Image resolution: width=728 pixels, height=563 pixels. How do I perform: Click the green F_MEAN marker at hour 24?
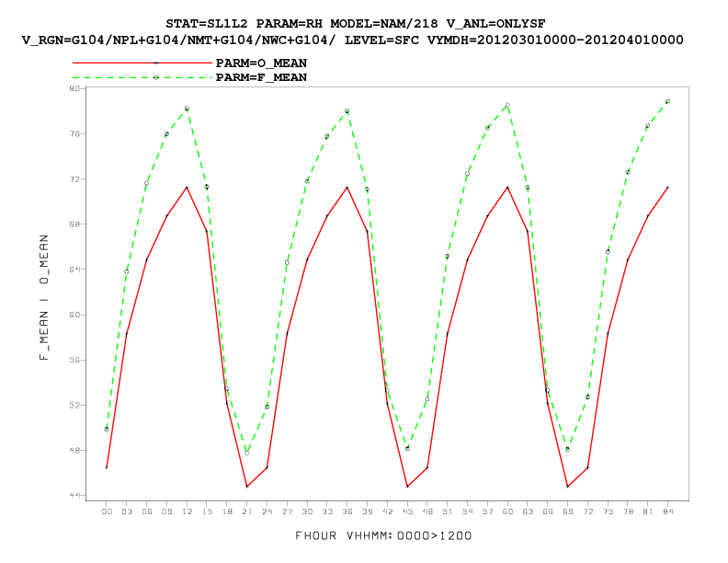[267, 407]
